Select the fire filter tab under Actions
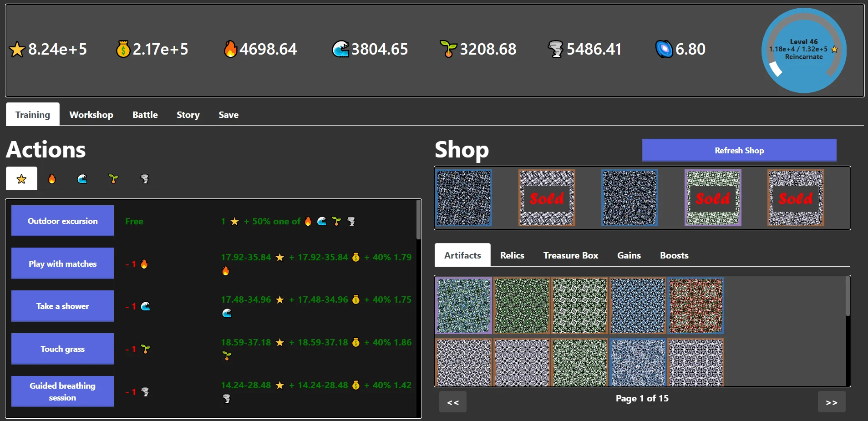This screenshot has width=868, height=421. (x=52, y=179)
